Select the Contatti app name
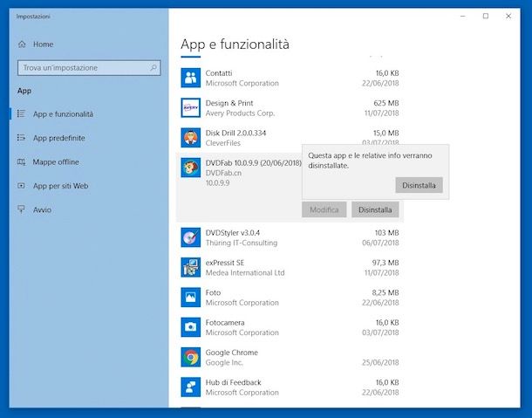 (x=219, y=73)
